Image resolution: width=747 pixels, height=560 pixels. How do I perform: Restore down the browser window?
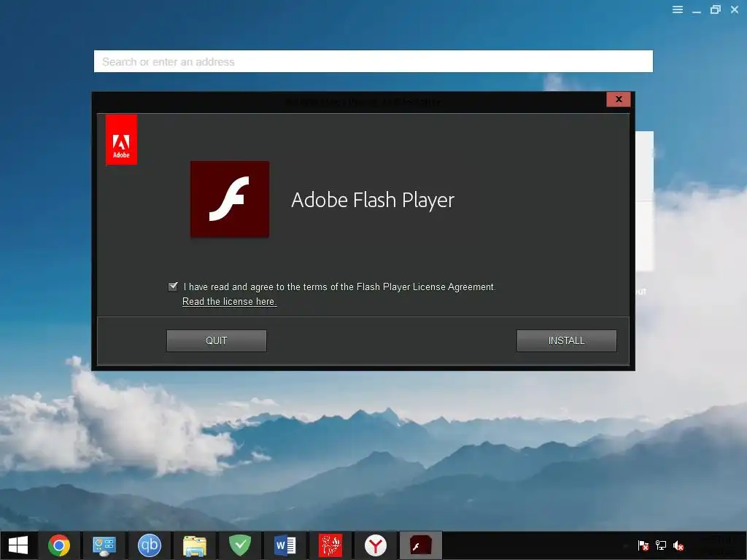pyautogui.click(x=716, y=9)
